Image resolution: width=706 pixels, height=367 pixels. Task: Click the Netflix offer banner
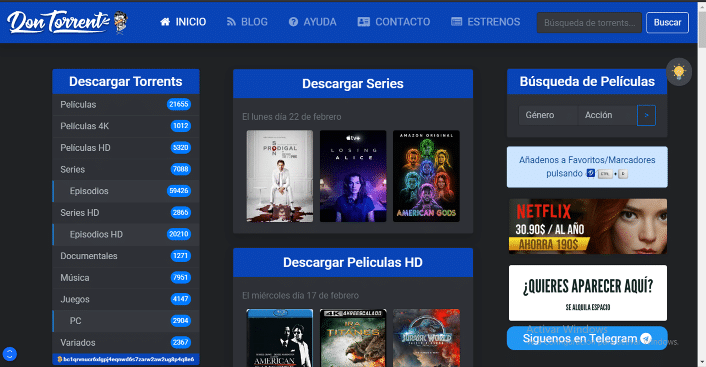tap(588, 227)
